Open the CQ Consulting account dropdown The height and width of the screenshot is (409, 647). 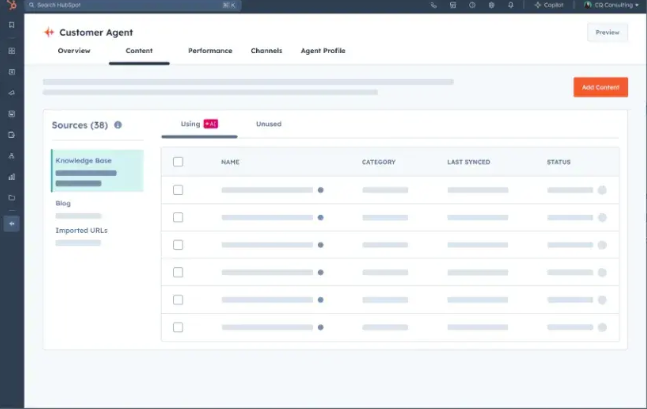click(x=612, y=5)
